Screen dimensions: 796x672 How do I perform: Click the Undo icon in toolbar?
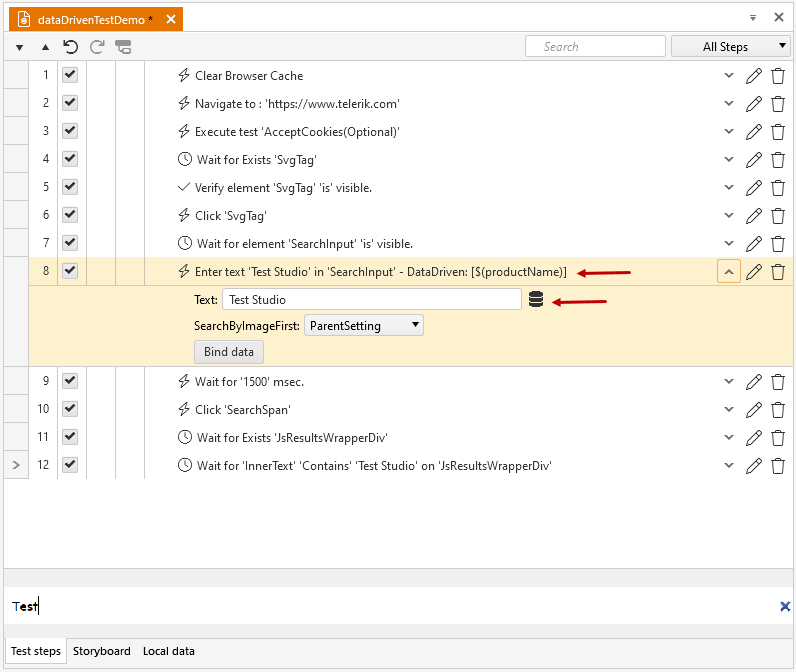(71, 47)
